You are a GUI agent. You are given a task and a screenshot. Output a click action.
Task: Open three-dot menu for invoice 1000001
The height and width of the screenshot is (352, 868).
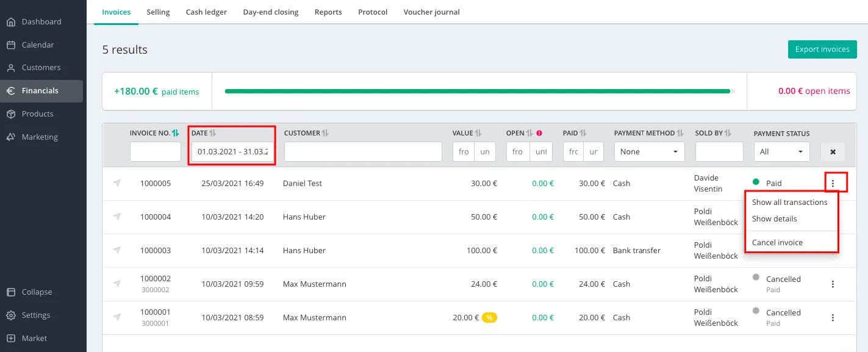pos(833,318)
